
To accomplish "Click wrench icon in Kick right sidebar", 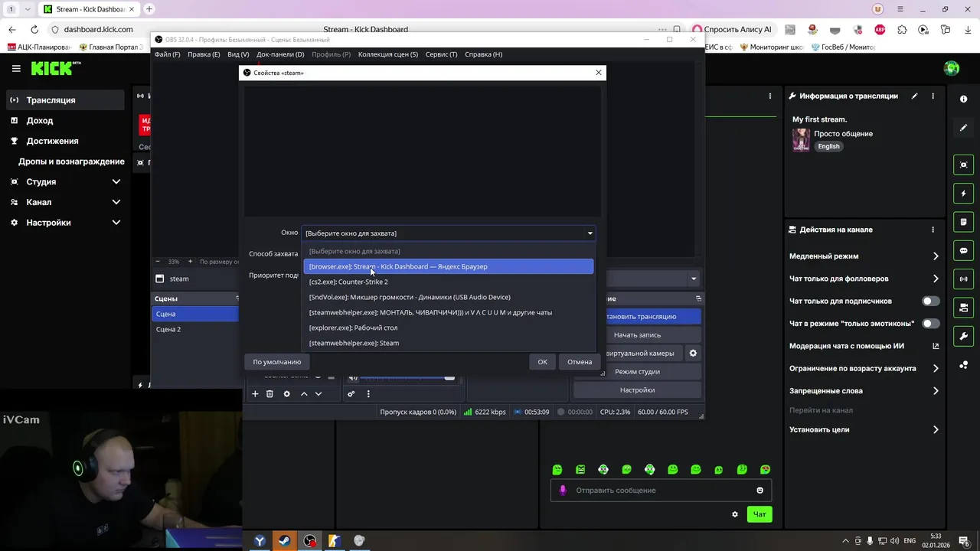I will [x=963, y=337].
